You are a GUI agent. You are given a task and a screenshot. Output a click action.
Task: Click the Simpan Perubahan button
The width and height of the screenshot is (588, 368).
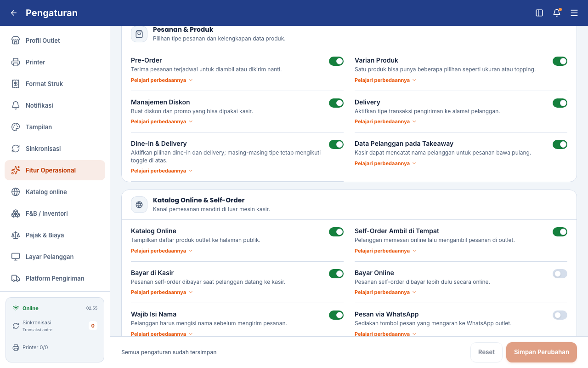pyautogui.click(x=542, y=352)
